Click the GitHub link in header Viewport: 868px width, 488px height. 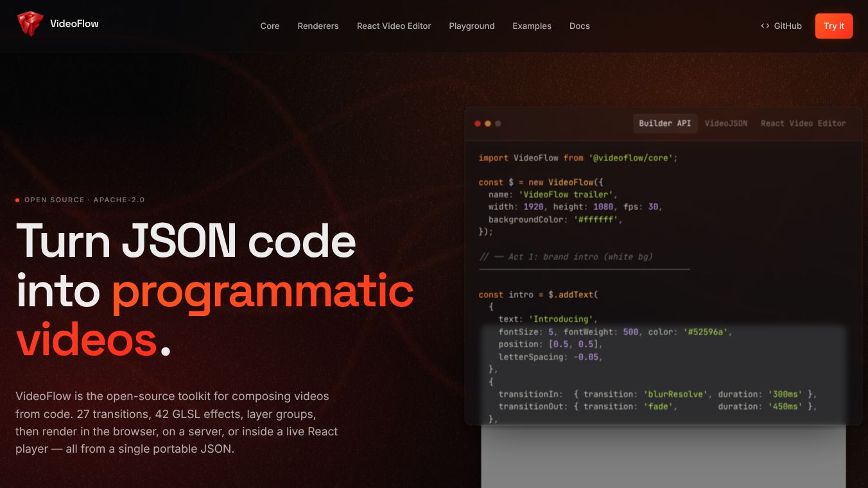781,26
